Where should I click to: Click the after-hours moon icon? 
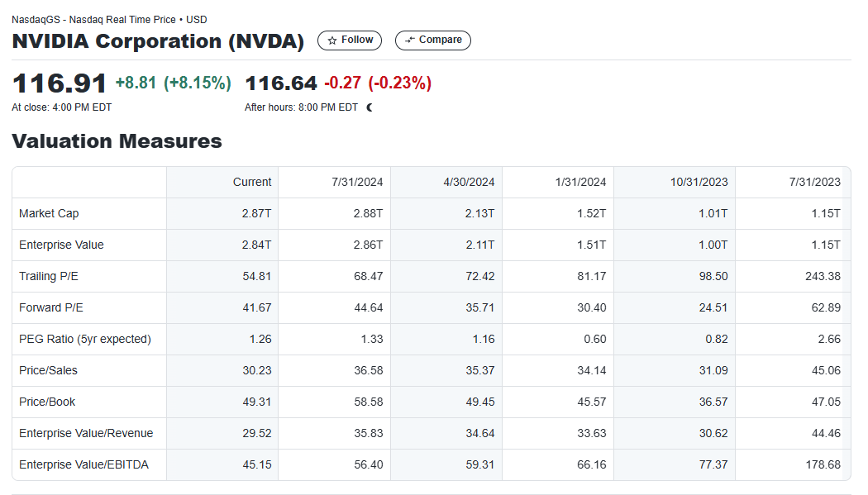(370, 107)
